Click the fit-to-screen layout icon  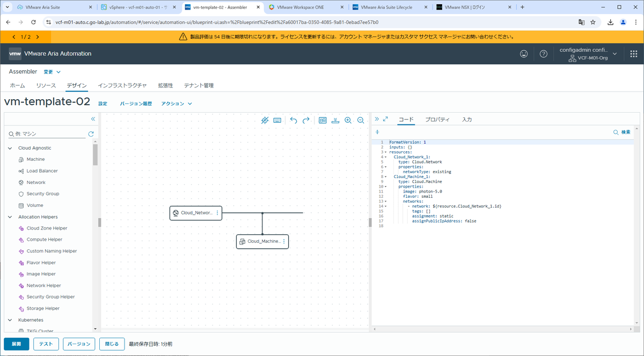click(323, 121)
